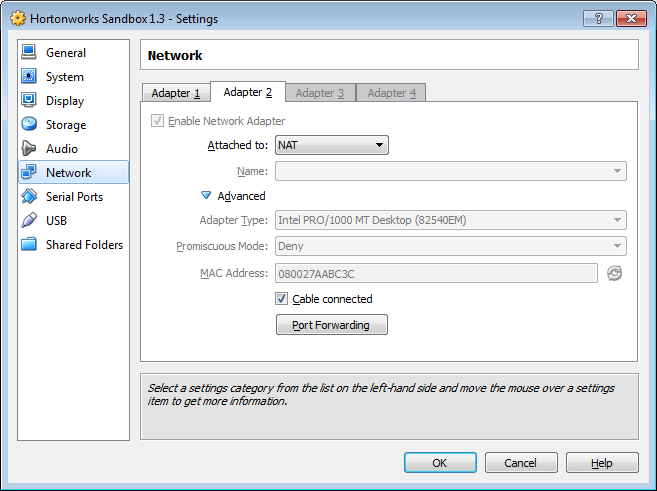This screenshot has width=657, height=491.
Task: Collapse the Advanced section arrow
Action: (x=206, y=196)
